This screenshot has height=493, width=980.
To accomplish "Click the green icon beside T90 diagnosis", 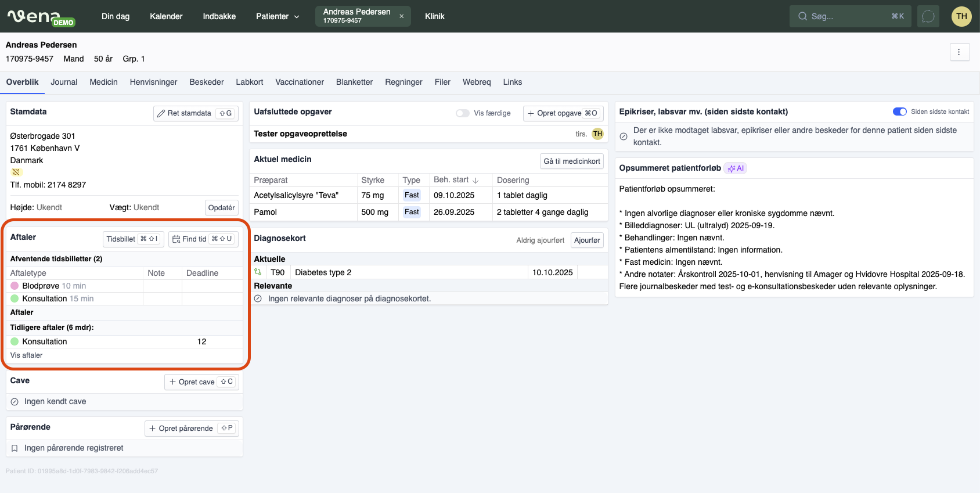I will pos(258,272).
